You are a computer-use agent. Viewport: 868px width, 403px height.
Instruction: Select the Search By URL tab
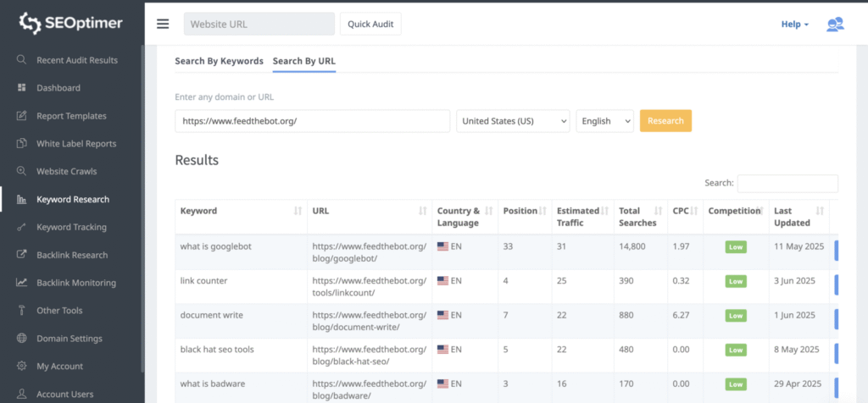click(304, 61)
